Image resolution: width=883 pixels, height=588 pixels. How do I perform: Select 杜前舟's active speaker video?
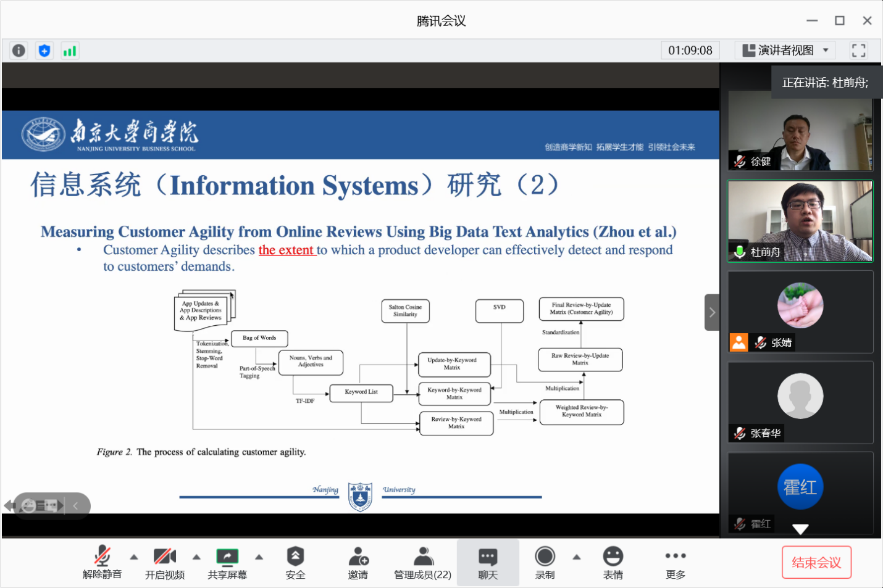pos(800,221)
